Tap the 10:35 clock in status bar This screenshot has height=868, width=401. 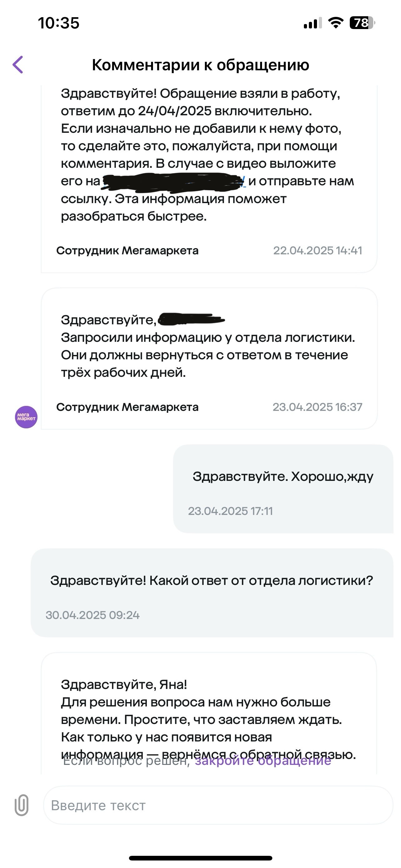click(59, 23)
